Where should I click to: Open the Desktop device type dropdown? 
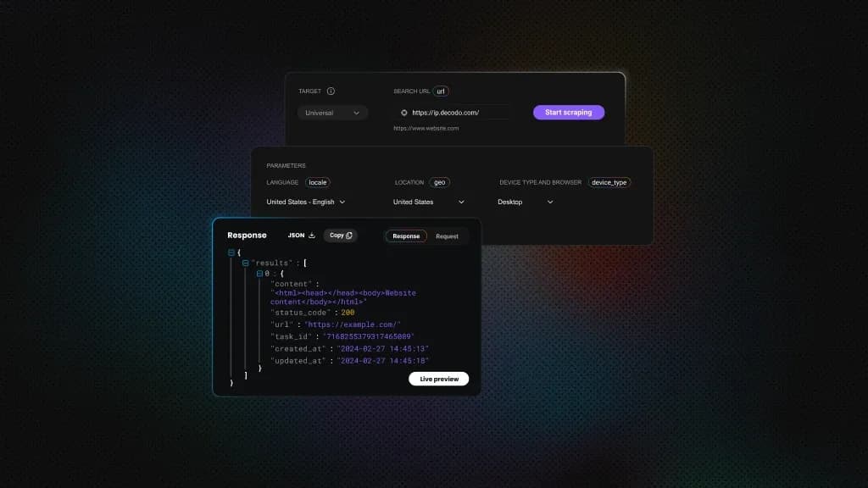click(526, 202)
